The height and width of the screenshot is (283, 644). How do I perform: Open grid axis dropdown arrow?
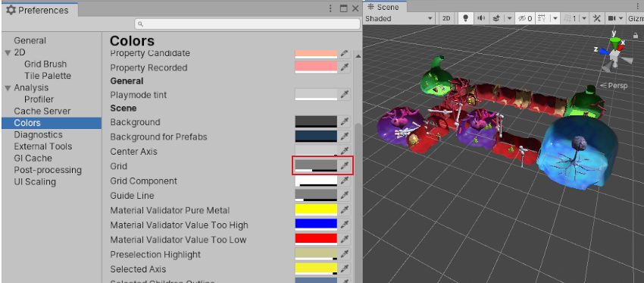pos(555,18)
